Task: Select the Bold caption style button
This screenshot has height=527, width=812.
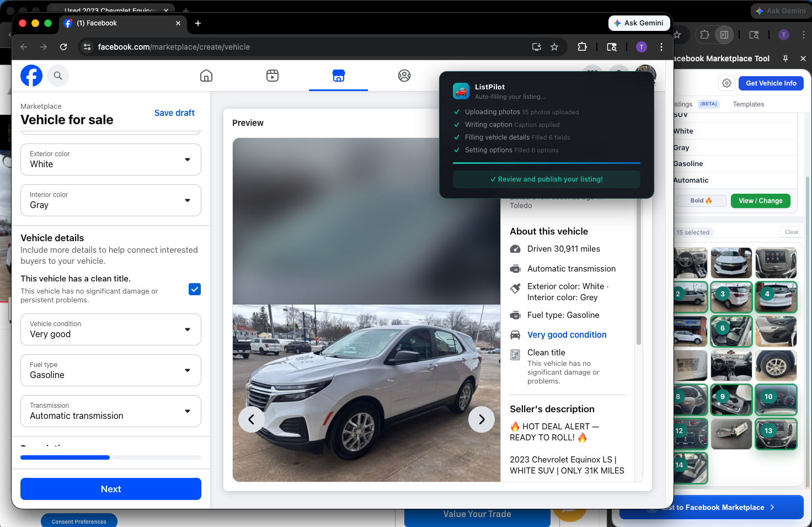Action: click(x=701, y=201)
